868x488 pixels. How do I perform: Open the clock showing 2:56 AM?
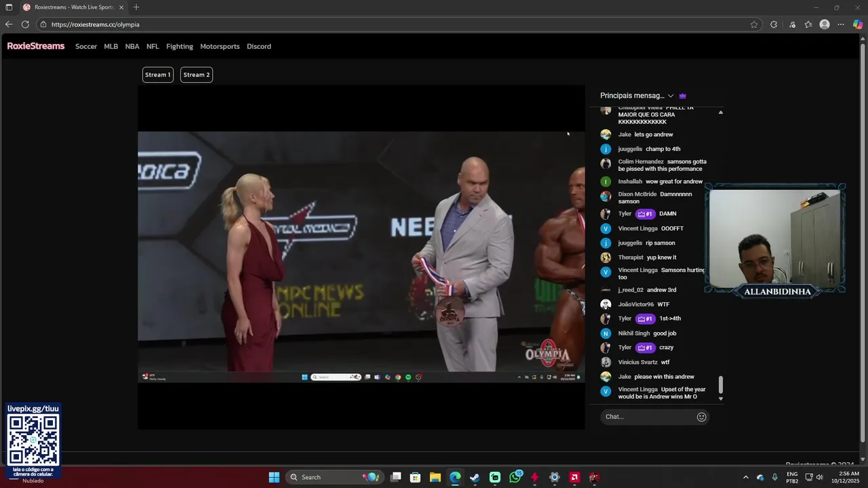846,477
